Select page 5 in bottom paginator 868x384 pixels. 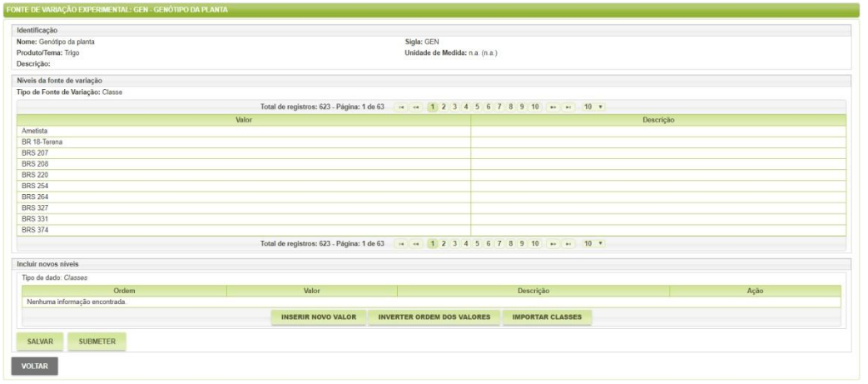[477, 244]
